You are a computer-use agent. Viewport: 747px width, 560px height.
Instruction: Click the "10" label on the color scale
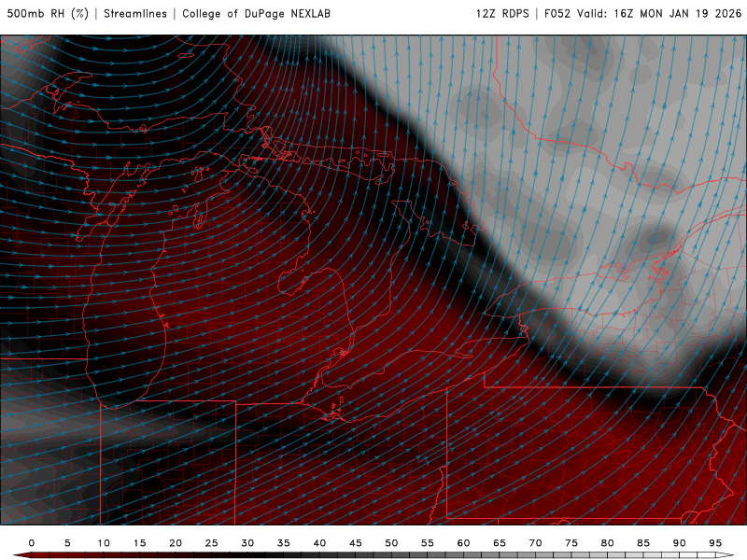click(x=104, y=543)
